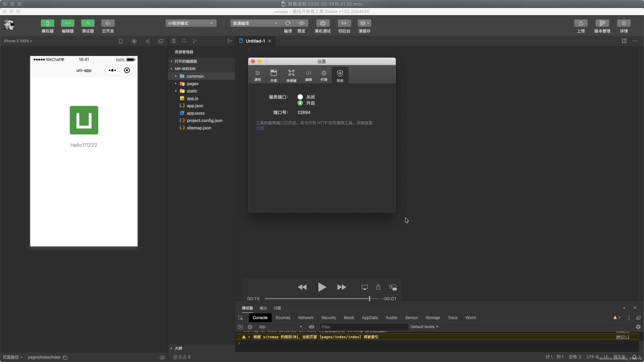Click the upload (上传) toolbar icon

tap(581, 23)
